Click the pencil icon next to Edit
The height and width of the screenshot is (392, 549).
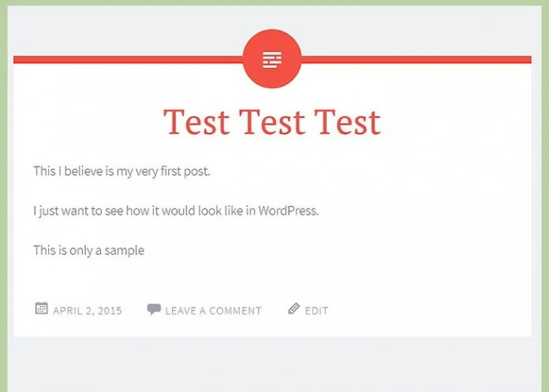pos(293,309)
